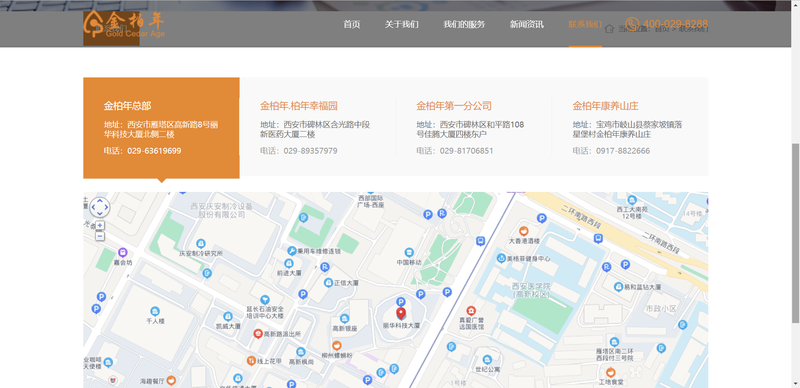Click the red location pin on map
The height and width of the screenshot is (388, 800).
coord(401,313)
